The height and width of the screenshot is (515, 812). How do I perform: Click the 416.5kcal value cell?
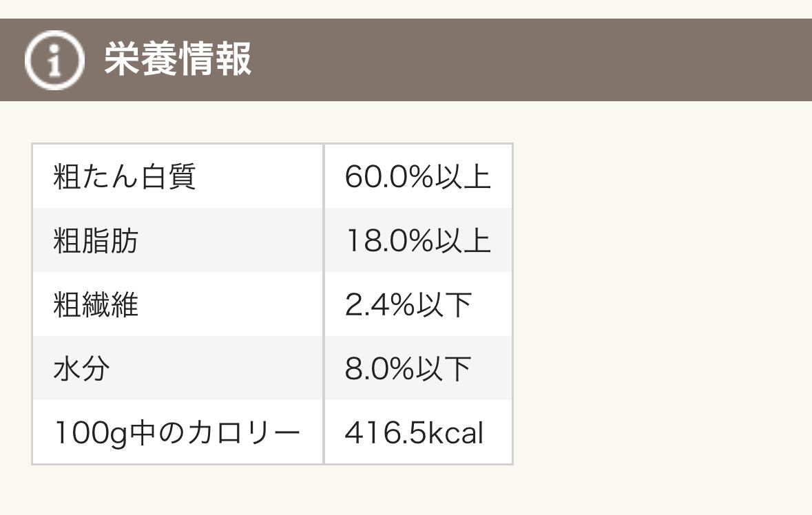click(x=414, y=433)
